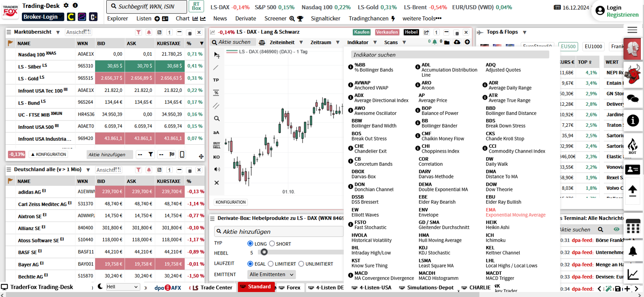Toggle the chart sound speaker icon
Viewport: 644px width, 297px height.
(217, 169)
